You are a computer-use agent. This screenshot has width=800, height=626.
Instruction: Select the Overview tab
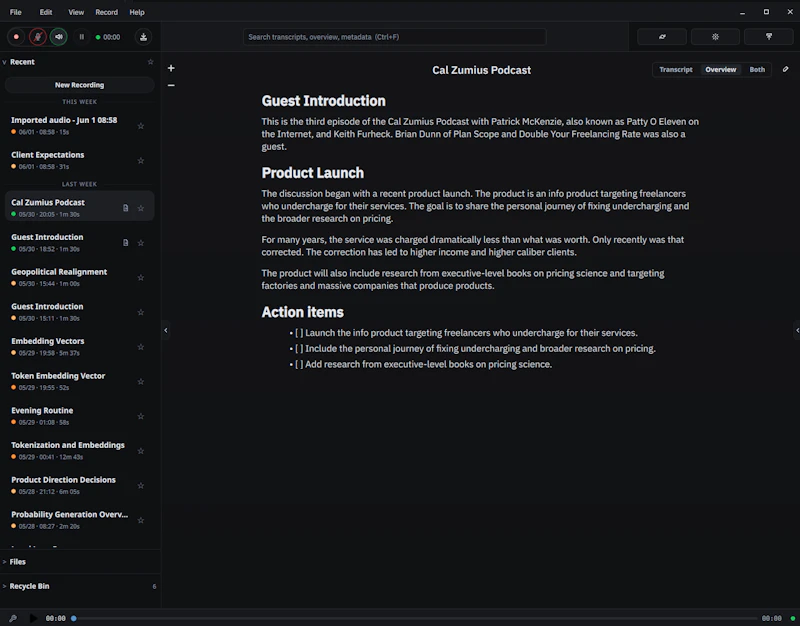(x=720, y=69)
